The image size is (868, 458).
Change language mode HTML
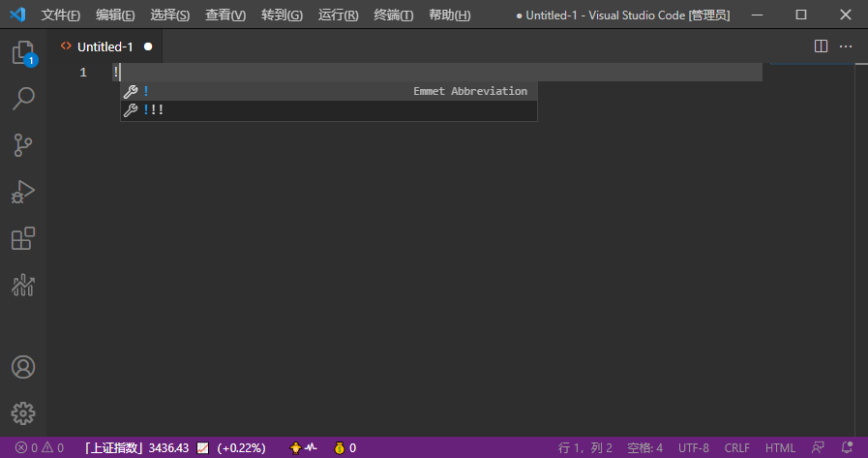pos(780,447)
